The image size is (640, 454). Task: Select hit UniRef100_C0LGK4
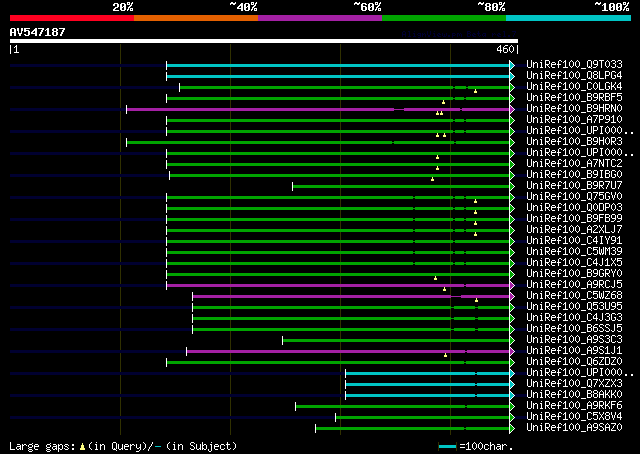point(574,87)
